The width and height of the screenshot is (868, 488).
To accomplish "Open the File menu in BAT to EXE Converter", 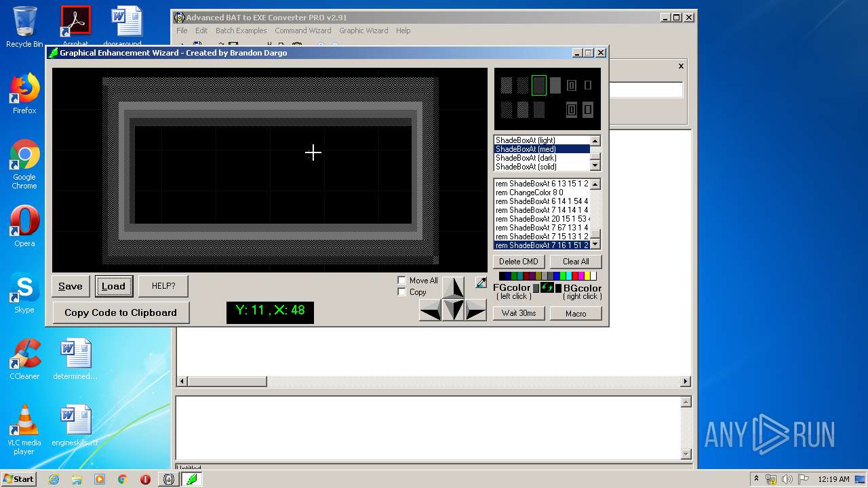I will point(182,30).
